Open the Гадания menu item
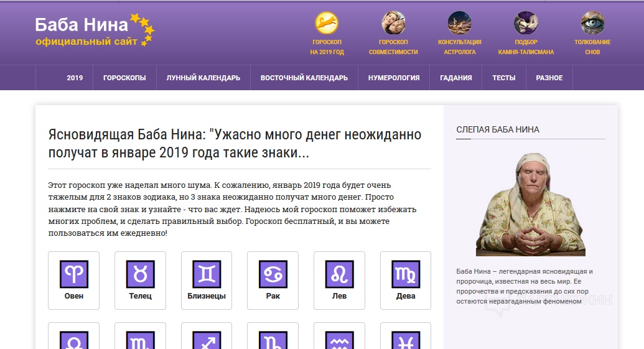This screenshot has height=349, width=644. (x=456, y=78)
